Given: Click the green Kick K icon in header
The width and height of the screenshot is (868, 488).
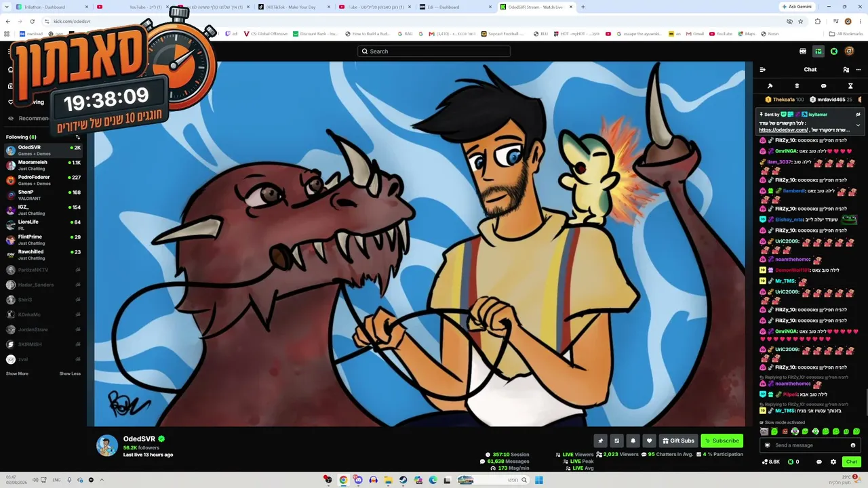Looking at the screenshot, I should click(x=834, y=52).
